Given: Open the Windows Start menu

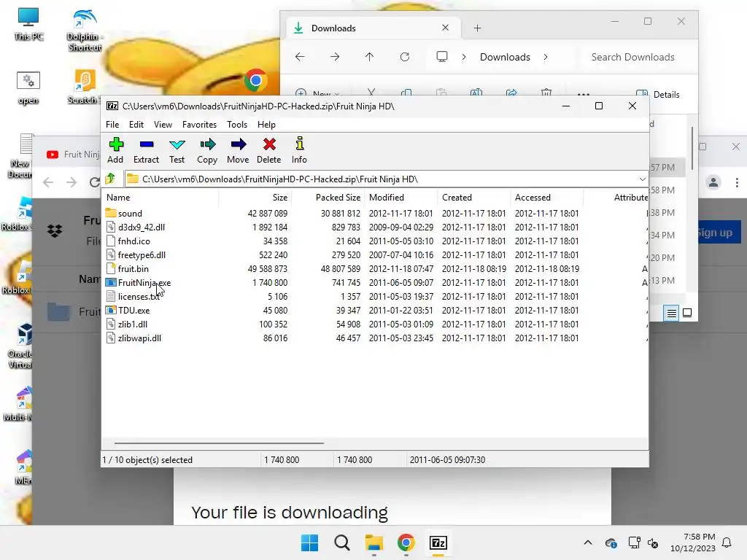Looking at the screenshot, I should pos(309,542).
